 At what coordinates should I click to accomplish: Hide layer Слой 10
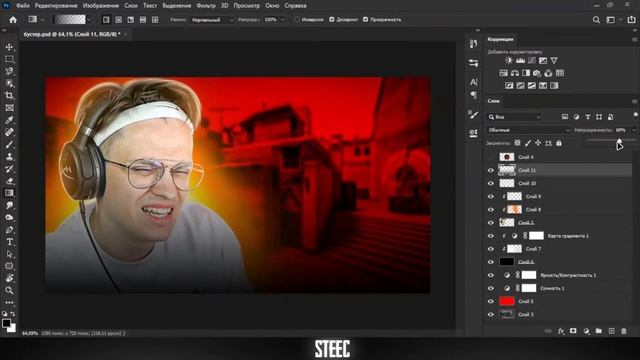pos(491,183)
